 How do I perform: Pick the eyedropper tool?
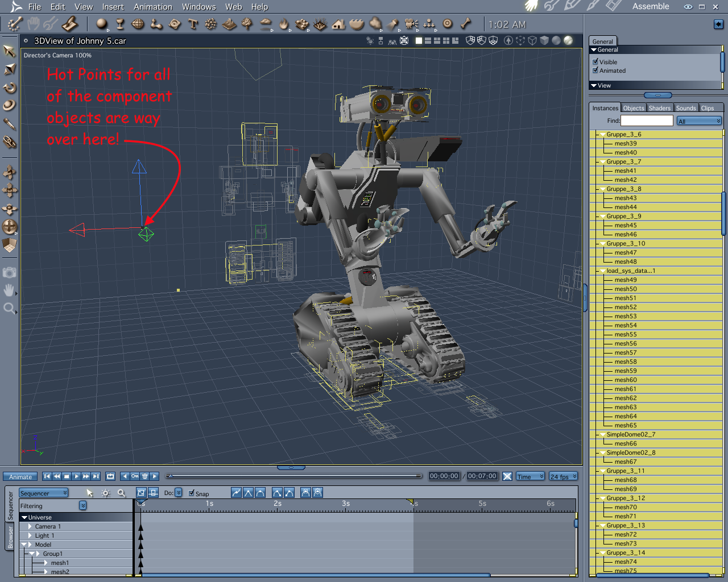click(x=10, y=123)
